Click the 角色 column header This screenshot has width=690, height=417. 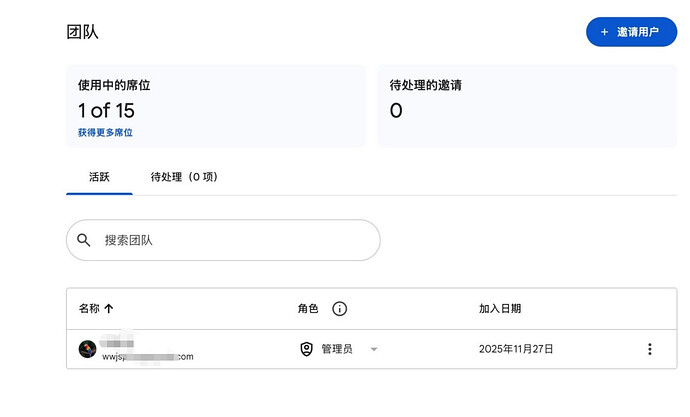coord(308,308)
